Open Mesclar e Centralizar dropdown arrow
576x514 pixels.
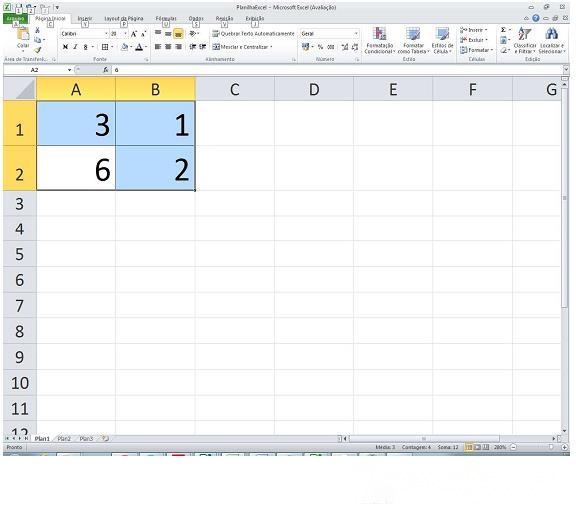271,47
